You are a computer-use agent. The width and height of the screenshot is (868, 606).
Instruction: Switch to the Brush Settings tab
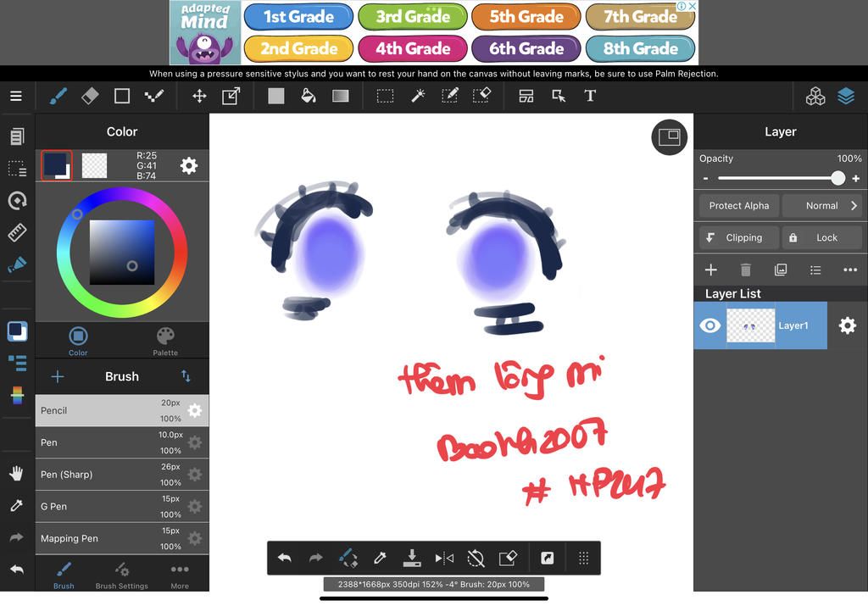(122, 575)
